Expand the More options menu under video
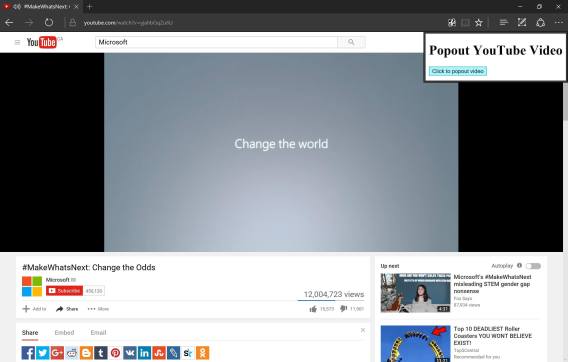Screen dimensions: 568x362 click(98, 309)
